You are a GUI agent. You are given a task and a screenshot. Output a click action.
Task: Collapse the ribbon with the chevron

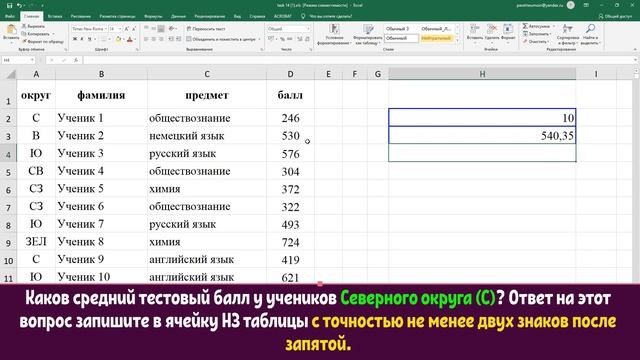point(636,49)
